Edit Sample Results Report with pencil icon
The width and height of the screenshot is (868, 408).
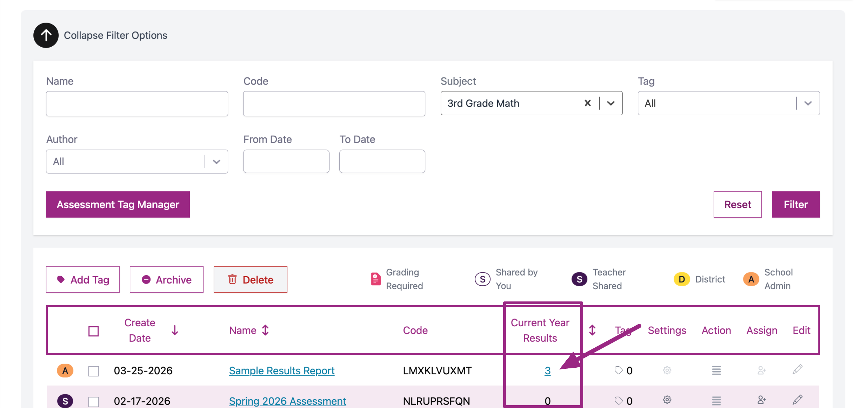tap(797, 369)
